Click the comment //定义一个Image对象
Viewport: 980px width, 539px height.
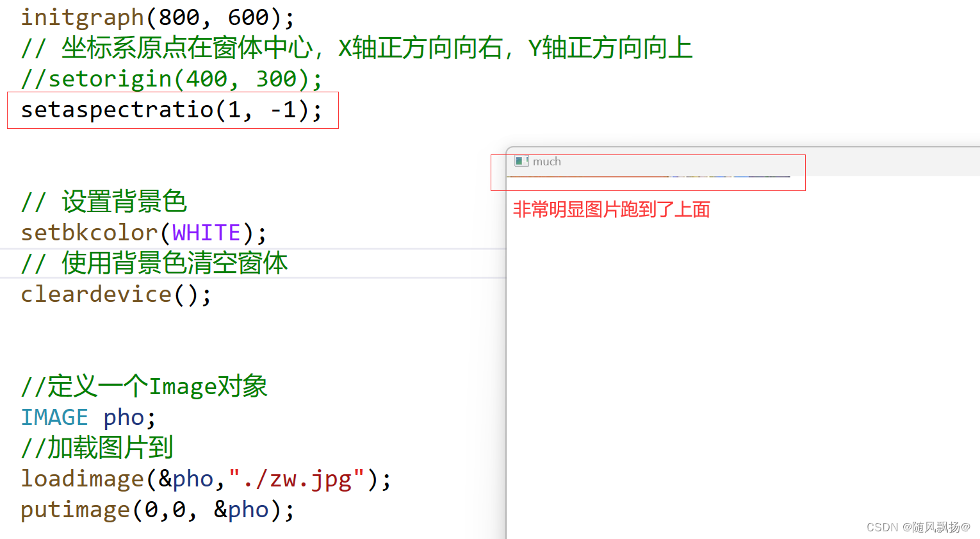[144, 386]
